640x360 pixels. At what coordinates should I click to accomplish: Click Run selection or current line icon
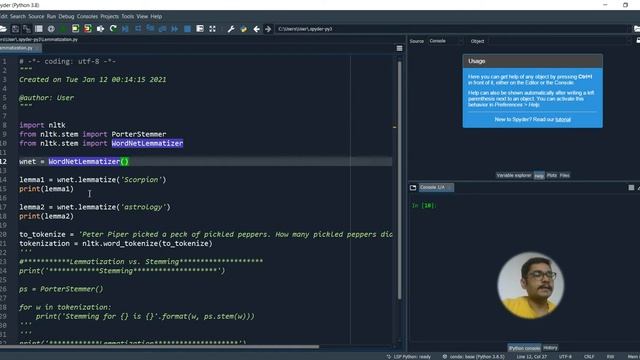click(x=100, y=29)
